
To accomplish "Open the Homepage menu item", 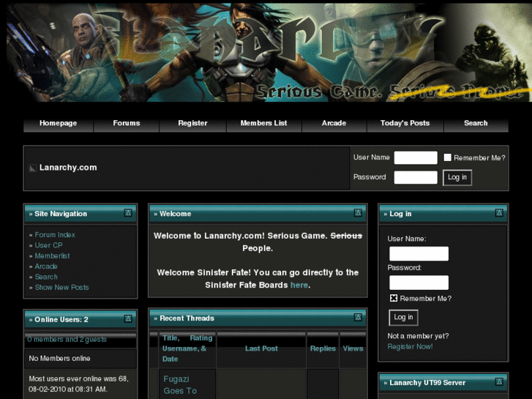I will [58, 123].
